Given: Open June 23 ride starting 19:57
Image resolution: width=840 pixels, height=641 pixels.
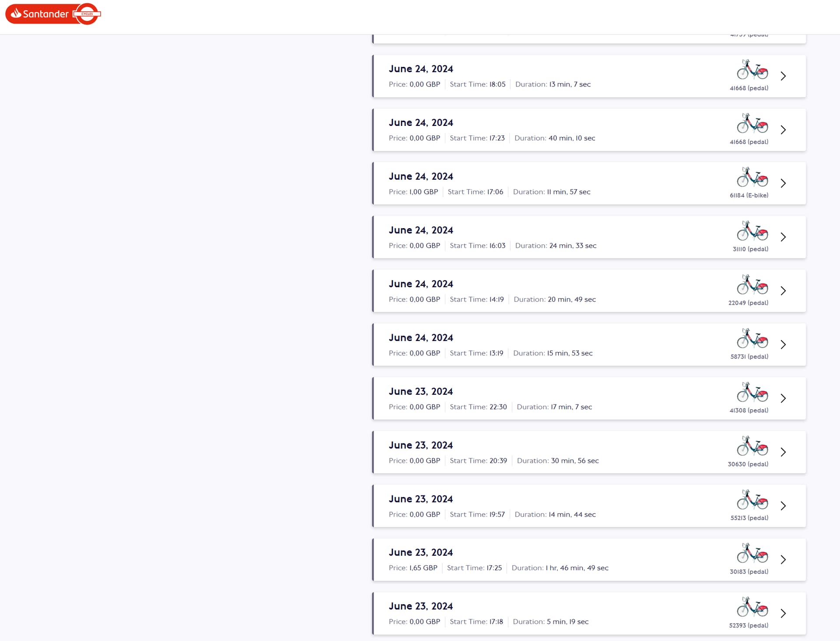Looking at the screenshot, I should [589, 506].
